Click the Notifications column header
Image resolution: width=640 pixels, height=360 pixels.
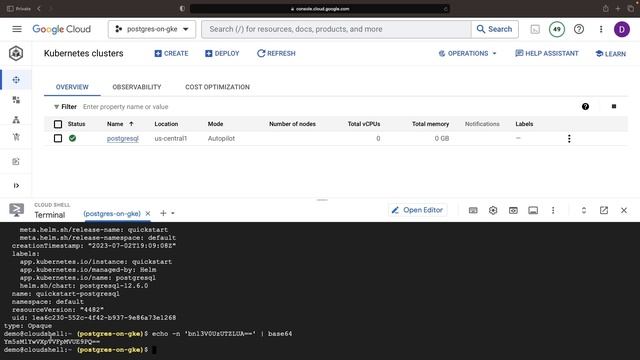click(x=482, y=124)
